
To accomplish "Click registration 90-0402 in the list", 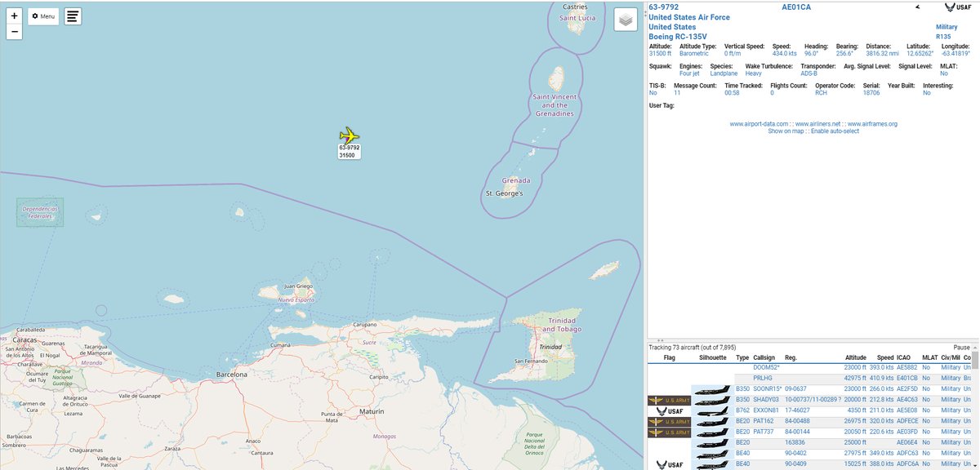I will tap(795, 454).
